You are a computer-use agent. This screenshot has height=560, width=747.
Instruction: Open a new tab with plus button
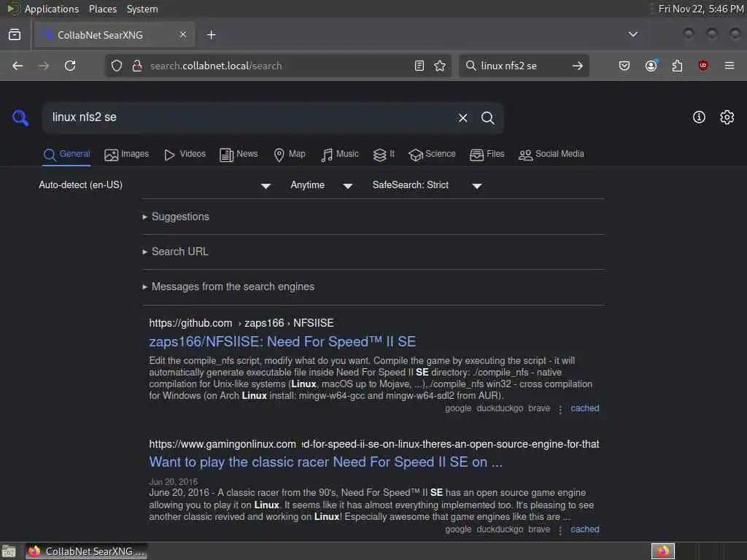click(x=211, y=35)
